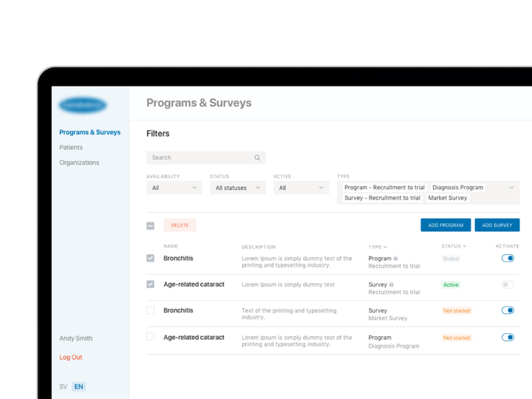Click the Ended status badge
Image resolution: width=532 pixels, height=399 pixels.
point(451,259)
